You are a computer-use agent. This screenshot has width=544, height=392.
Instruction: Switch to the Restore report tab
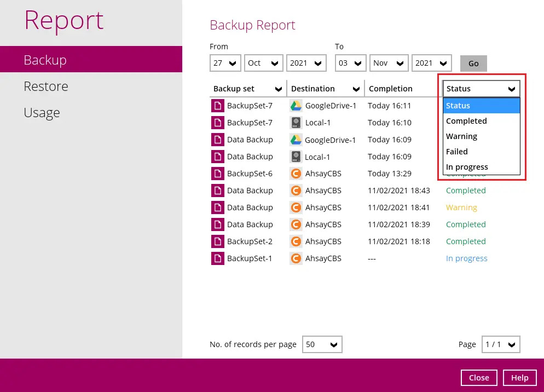tap(46, 87)
